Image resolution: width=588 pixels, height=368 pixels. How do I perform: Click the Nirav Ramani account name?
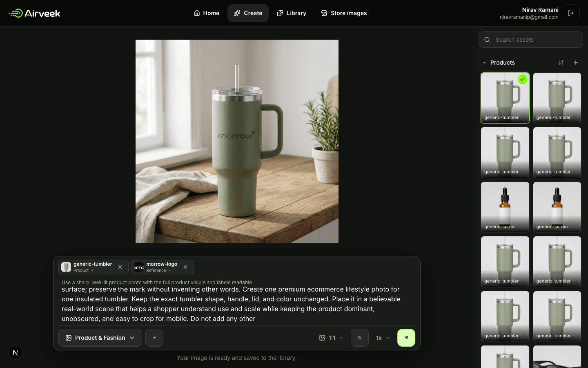[540, 10]
